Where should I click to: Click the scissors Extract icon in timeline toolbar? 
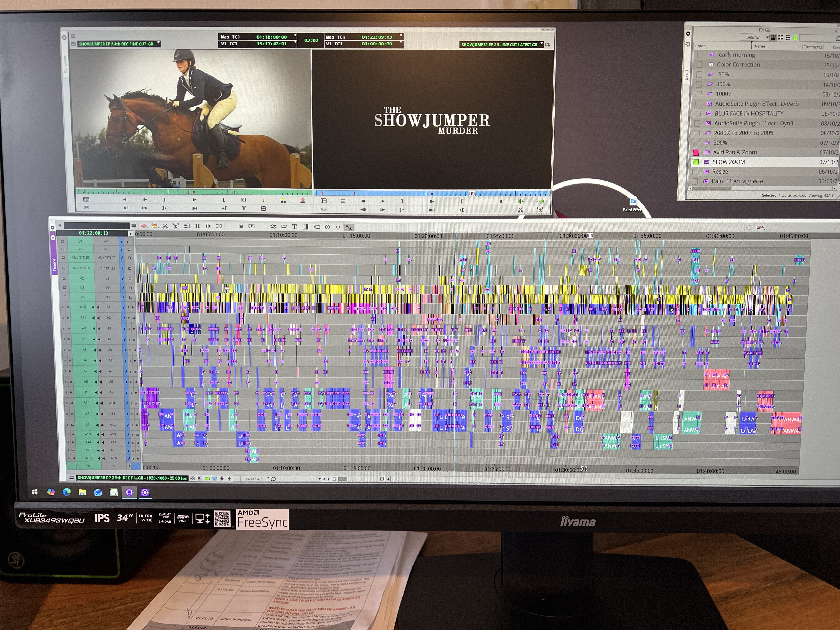coord(165,226)
